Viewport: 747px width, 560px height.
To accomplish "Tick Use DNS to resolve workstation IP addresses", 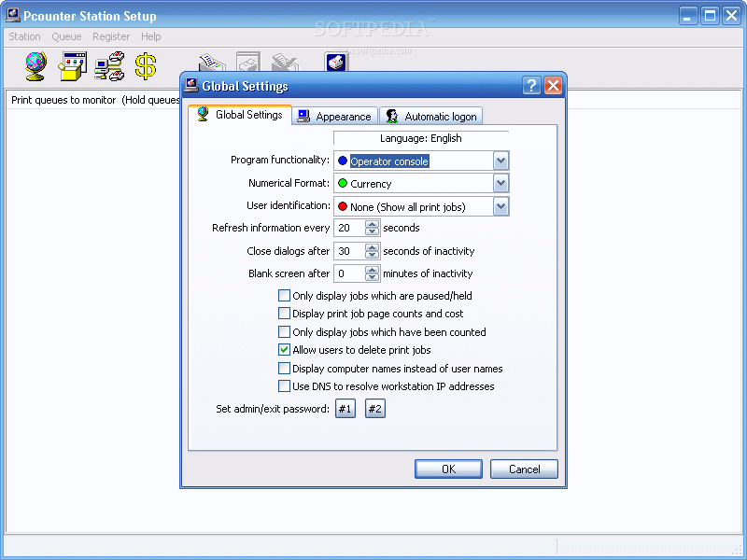I will tap(284, 386).
